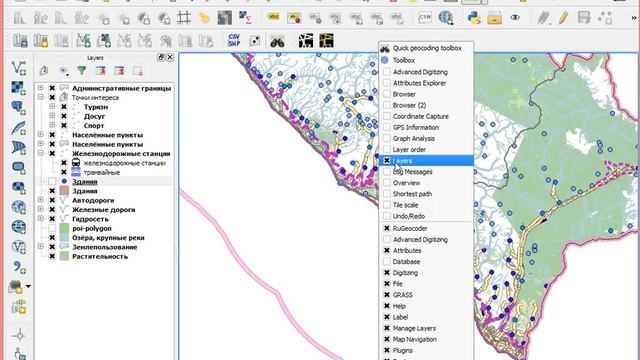This screenshot has height=360, width=640.
Task: Toggle visibility of the Автодороги layer
Action: (x=52, y=200)
